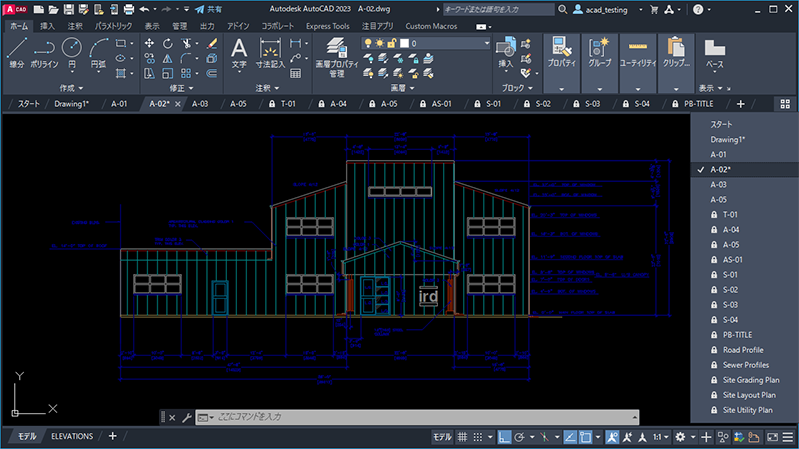Click the Rotate tool icon

[168, 43]
